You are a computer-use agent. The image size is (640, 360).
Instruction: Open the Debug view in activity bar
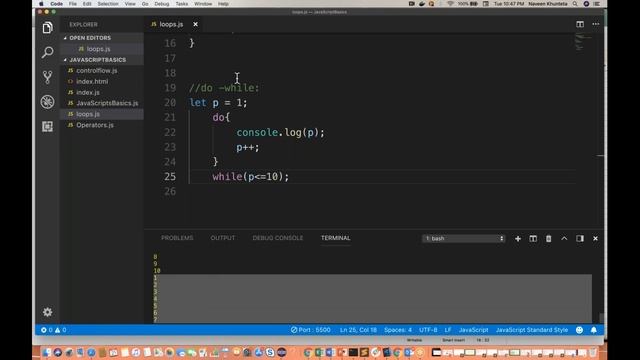[x=47, y=102]
